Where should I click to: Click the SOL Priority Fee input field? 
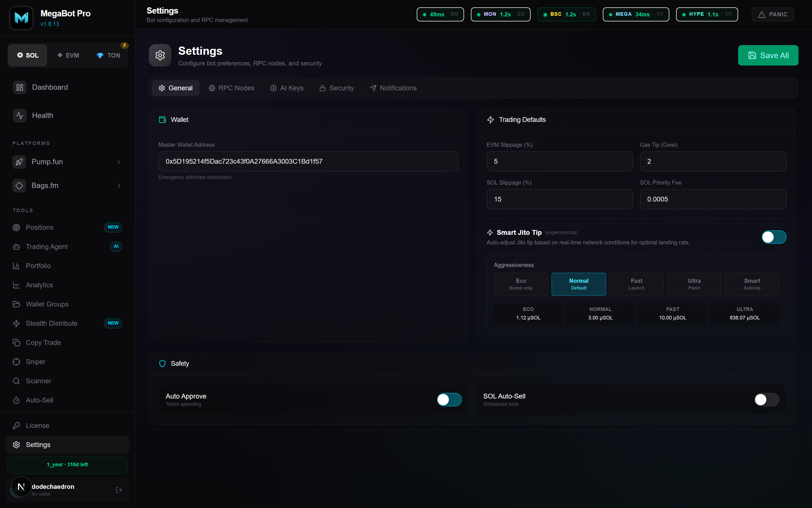[x=713, y=199]
